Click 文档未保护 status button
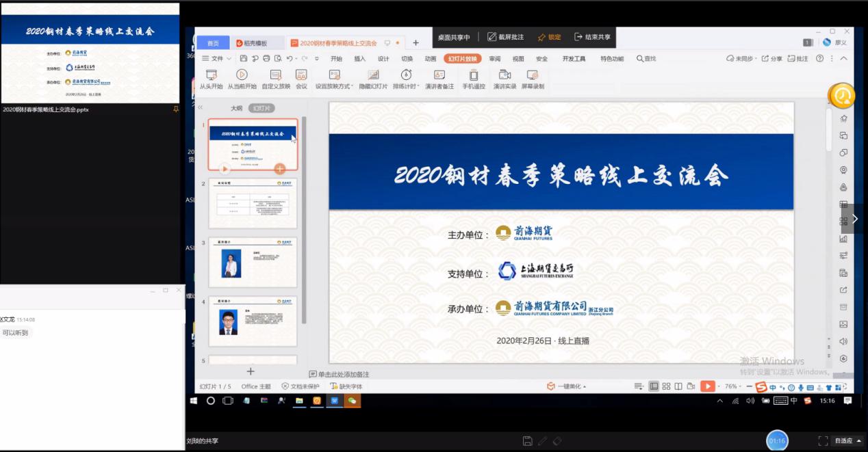The height and width of the screenshot is (452, 868). (x=301, y=386)
